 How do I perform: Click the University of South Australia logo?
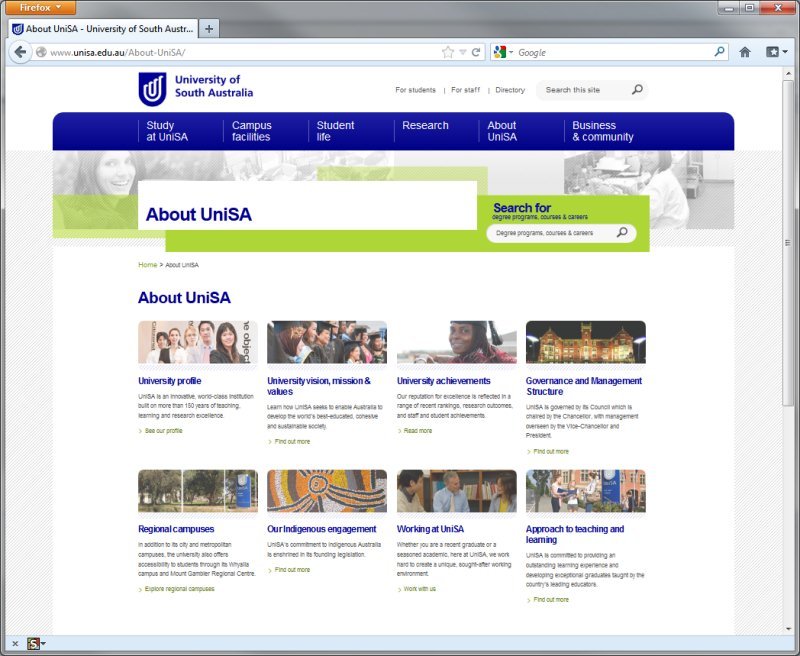[x=196, y=89]
